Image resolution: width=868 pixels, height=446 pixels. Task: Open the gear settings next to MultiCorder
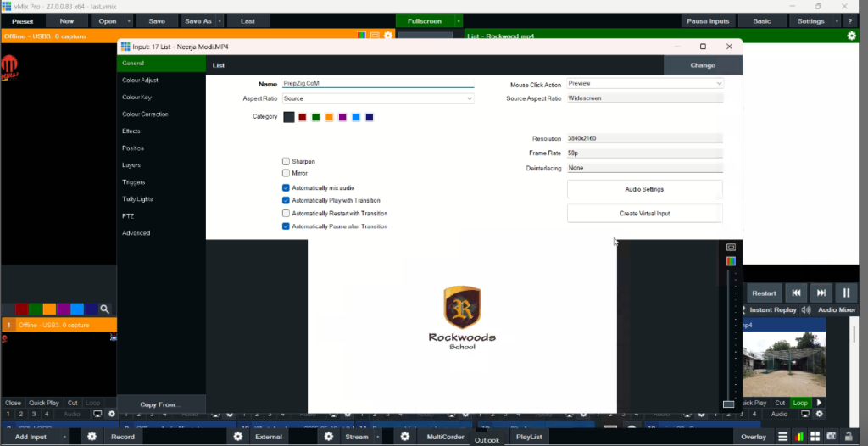(405, 437)
